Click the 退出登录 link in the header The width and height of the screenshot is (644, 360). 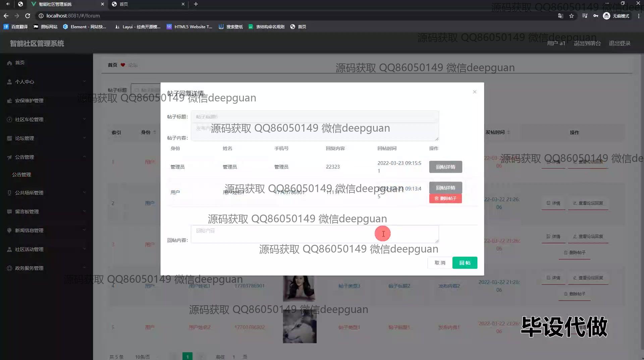coord(620,43)
